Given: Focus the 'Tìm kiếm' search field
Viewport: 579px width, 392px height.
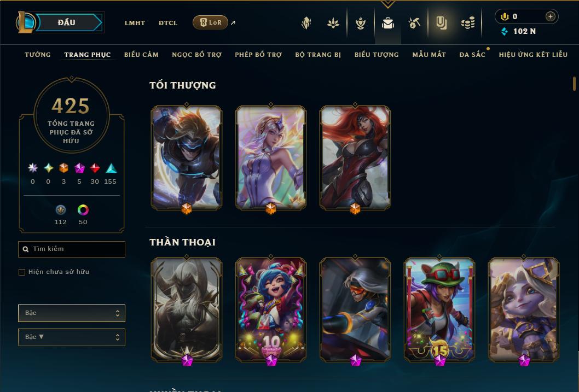Looking at the screenshot, I should click(72, 249).
